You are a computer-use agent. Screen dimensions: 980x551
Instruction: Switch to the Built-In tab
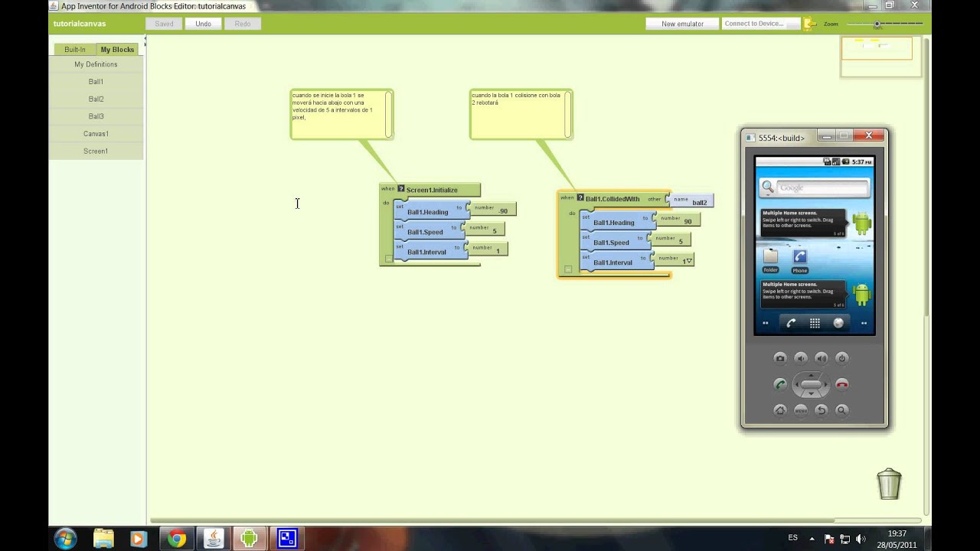pos(75,49)
